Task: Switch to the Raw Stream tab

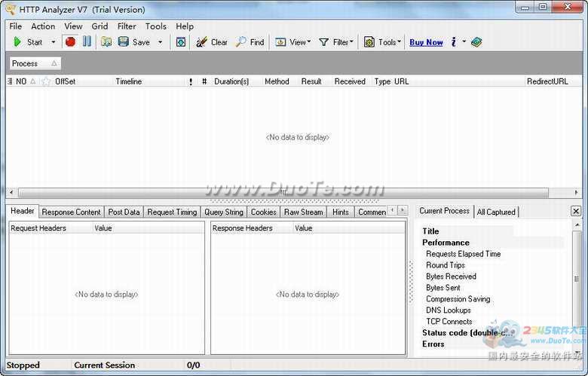Action: point(303,212)
